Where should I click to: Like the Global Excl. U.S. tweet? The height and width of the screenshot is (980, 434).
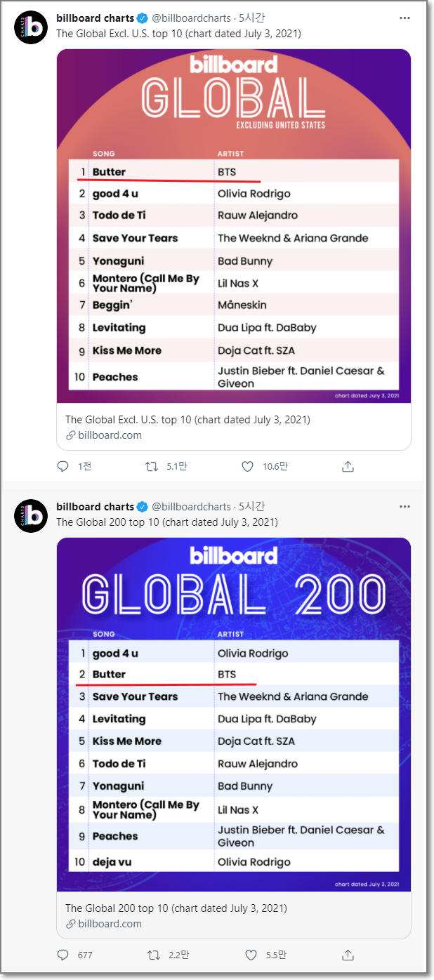coord(247,466)
